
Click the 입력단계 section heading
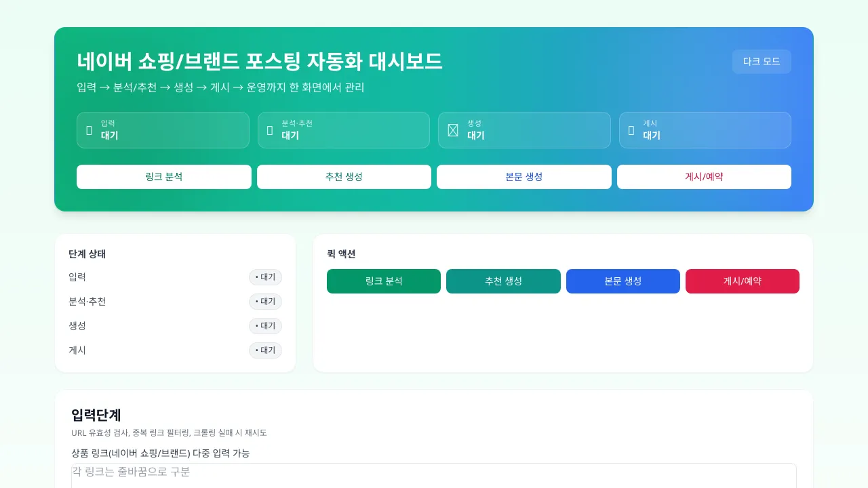tap(96, 415)
